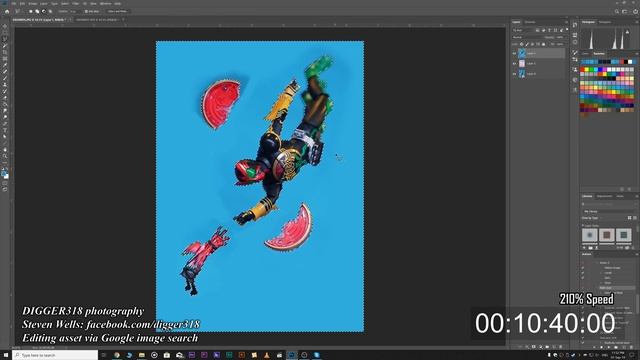Toggle lock transparent pixels in Layers panel
Screen dimensions: 640x360
tap(522, 44)
